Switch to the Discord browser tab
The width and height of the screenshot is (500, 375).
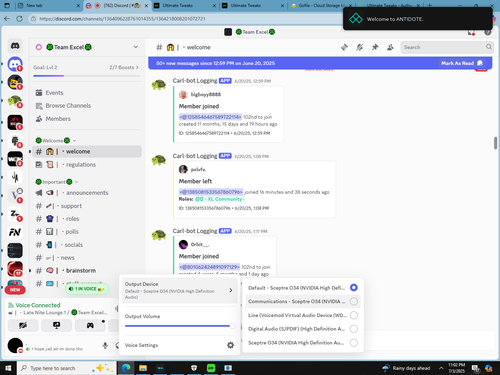tap(117, 6)
